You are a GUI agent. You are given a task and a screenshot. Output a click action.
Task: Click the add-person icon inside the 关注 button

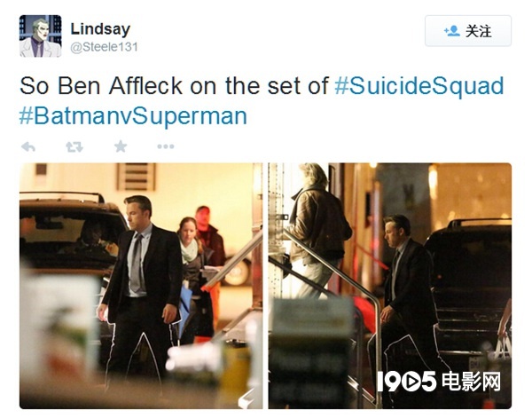[452, 31]
